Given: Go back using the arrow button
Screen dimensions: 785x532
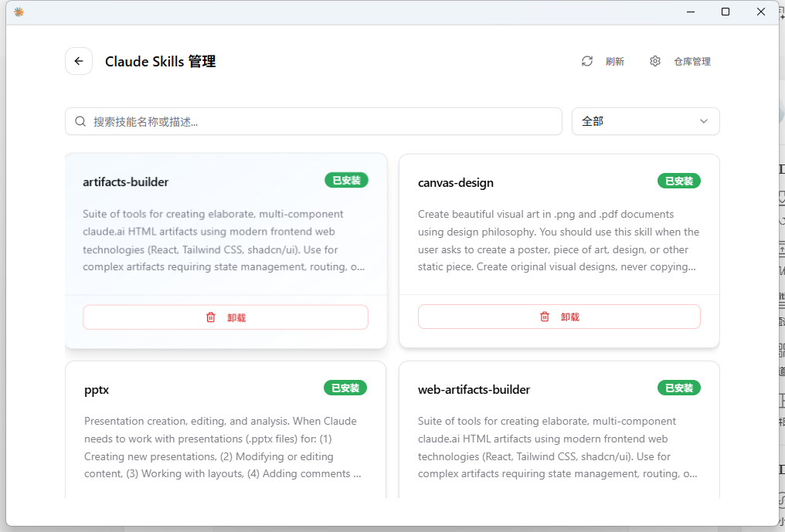Looking at the screenshot, I should tap(79, 61).
